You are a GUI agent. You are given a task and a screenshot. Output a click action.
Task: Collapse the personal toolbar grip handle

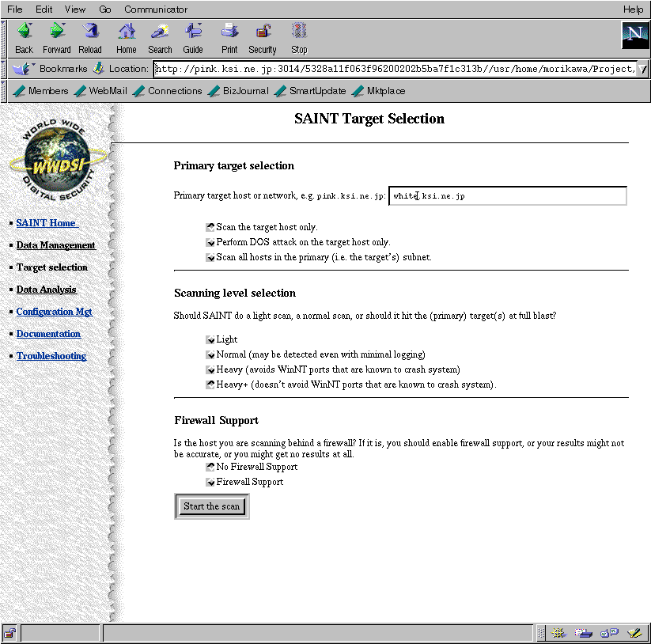[x=4, y=91]
